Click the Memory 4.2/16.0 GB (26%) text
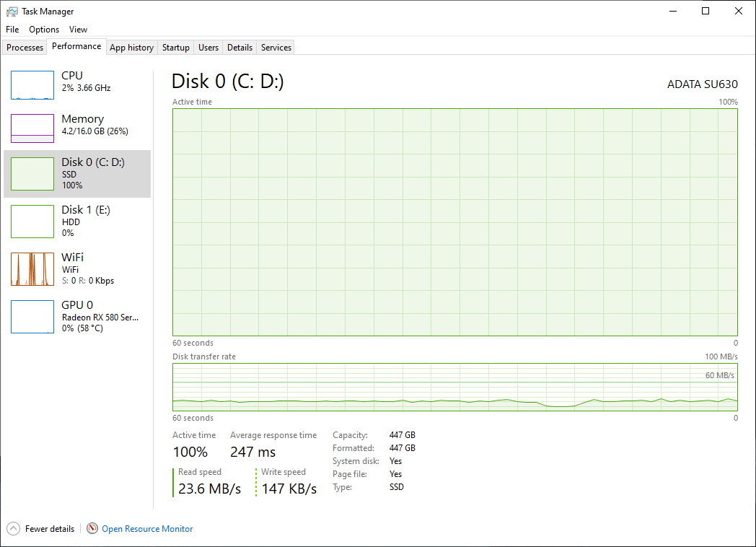Image resolution: width=756 pixels, height=547 pixels. (95, 131)
